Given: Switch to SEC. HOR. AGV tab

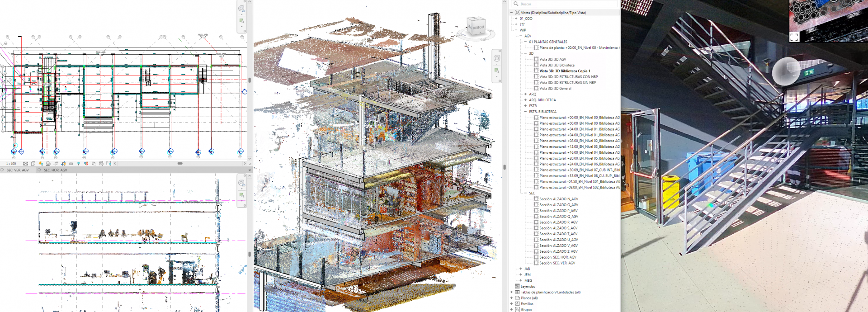Looking at the screenshot, I should [55, 170].
